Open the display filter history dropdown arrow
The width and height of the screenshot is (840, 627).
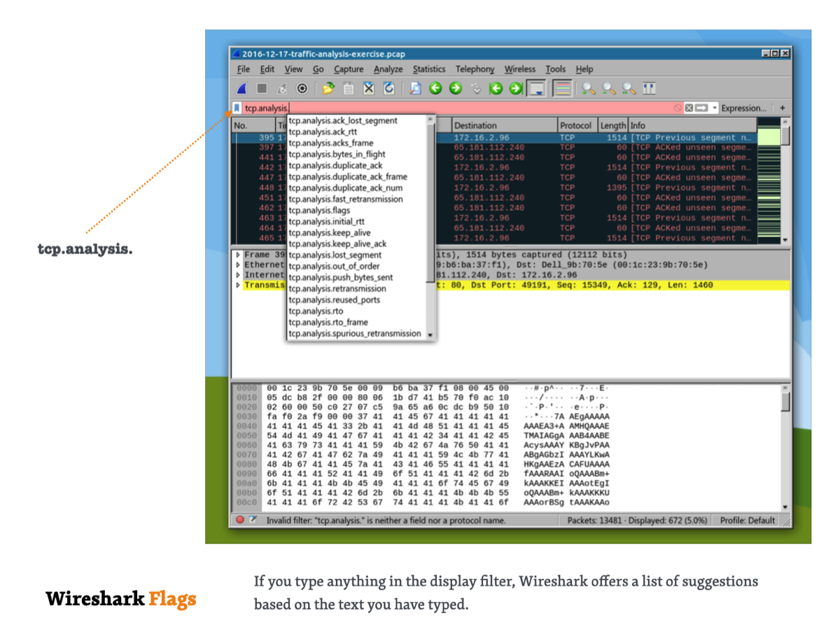(714, 108)
